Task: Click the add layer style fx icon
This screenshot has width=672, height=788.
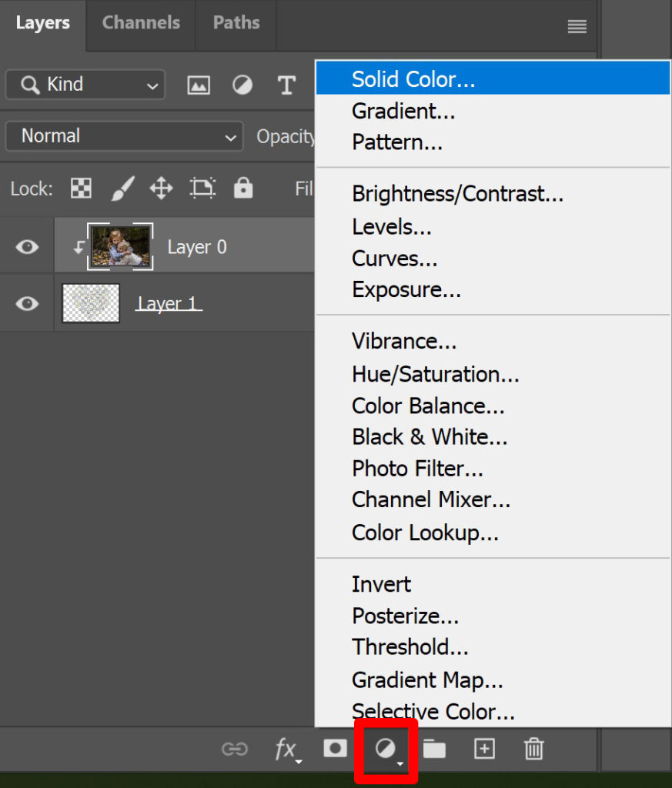Action: pyautogui.click(x=287, y=750)
